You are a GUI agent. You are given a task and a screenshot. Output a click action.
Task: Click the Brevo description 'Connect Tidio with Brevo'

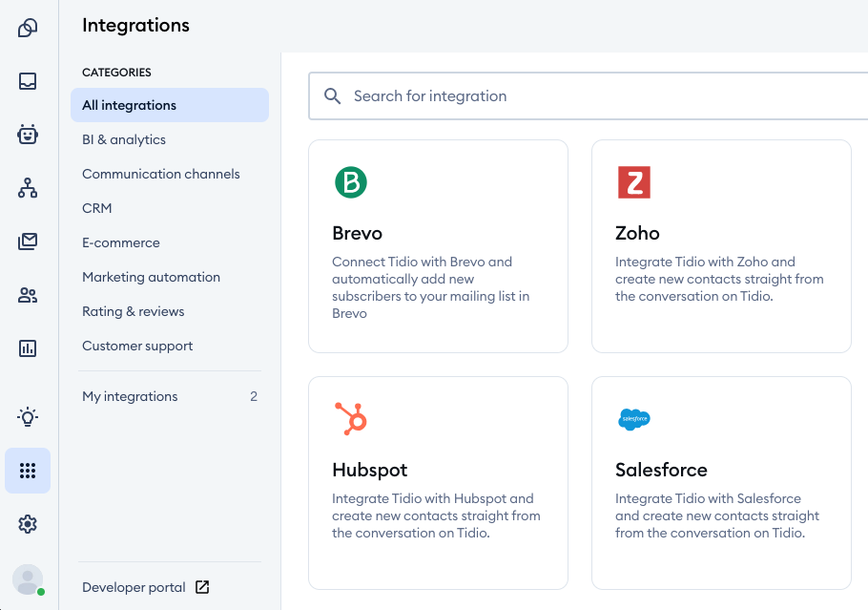[410, 262]
